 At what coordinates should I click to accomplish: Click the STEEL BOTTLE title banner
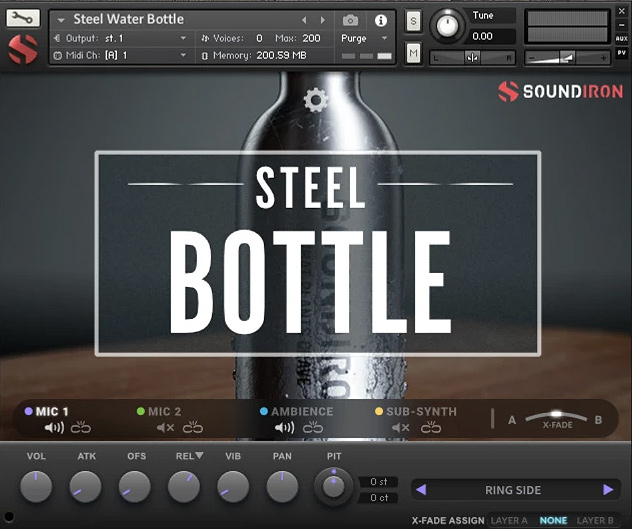coord(318,254)
